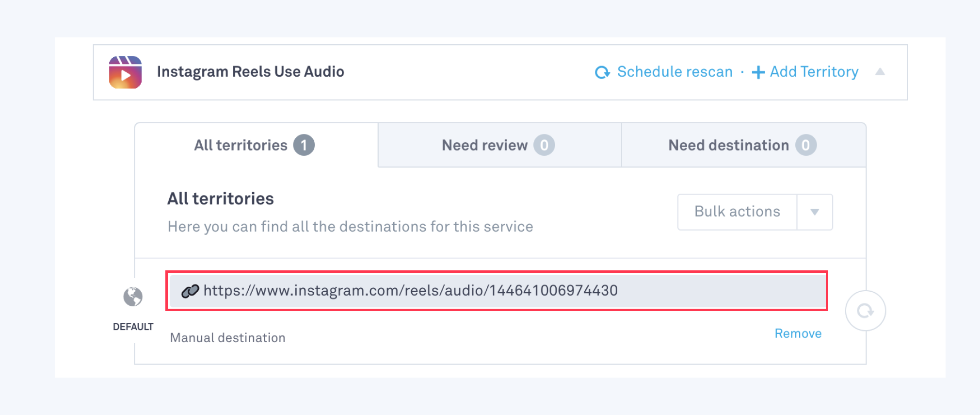Collapse the Instagram Reels Use Audio section

[x=880, y=72]
